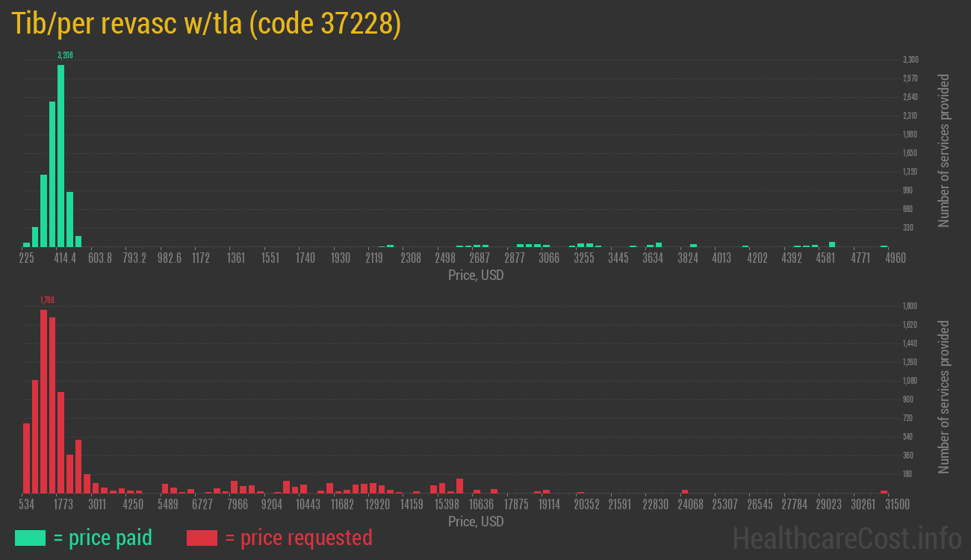Click the green price paid legend swatch
The height and width of the screenshot is (560, 971).
tap(30, 538)
